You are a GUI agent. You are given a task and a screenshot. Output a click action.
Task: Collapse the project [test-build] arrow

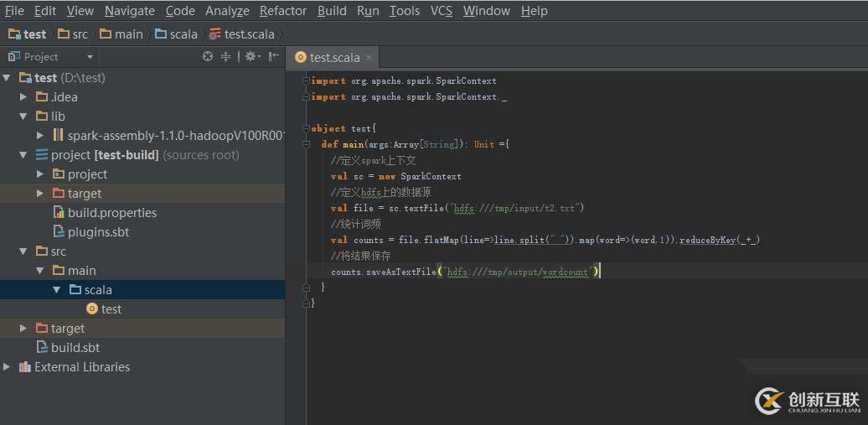23,155
